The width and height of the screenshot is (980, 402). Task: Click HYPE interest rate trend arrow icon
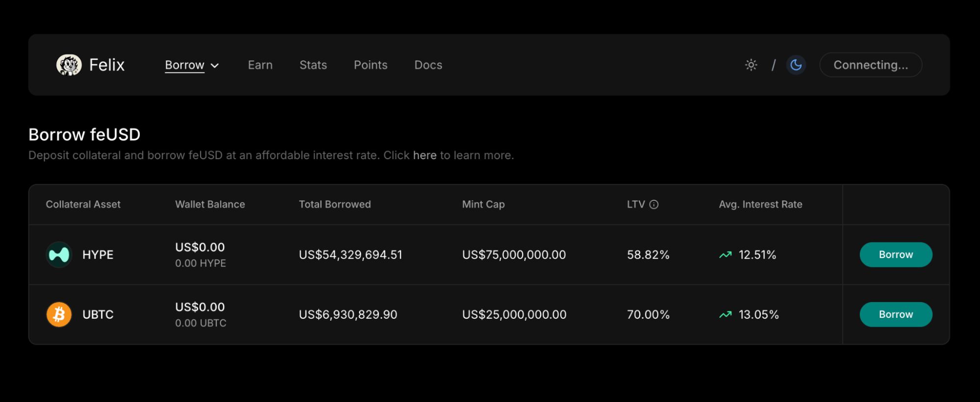pyautogui.click(x=726, y=255)
